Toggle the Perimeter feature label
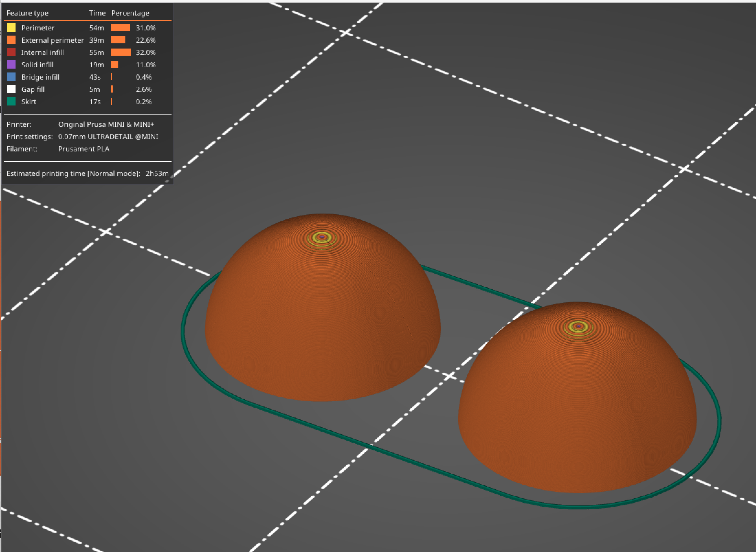The image size is (756, 552). (x=38, y=28)
